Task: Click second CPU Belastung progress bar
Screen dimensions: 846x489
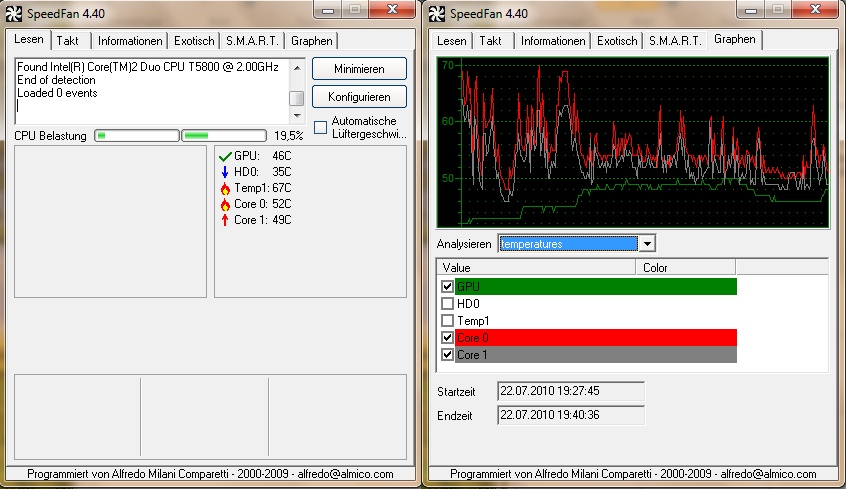Action: 224,135
